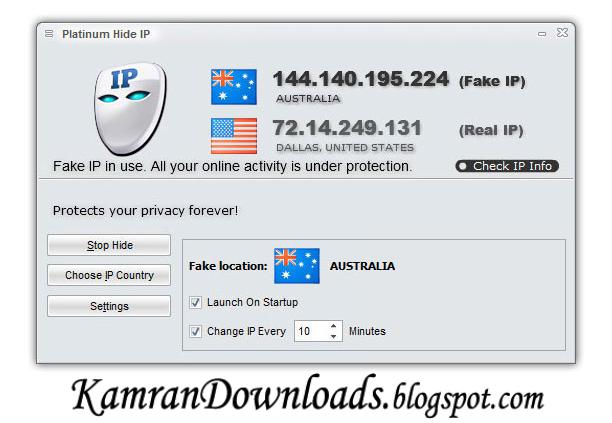Click the Stop Hide button

pyautogui.click(x=109, y=245)
